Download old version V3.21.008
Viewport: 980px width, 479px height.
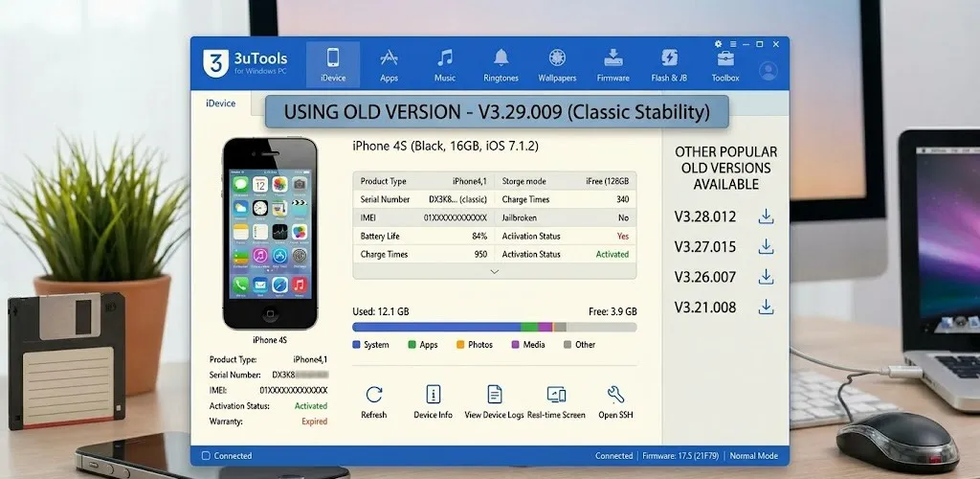click(766, 307)
